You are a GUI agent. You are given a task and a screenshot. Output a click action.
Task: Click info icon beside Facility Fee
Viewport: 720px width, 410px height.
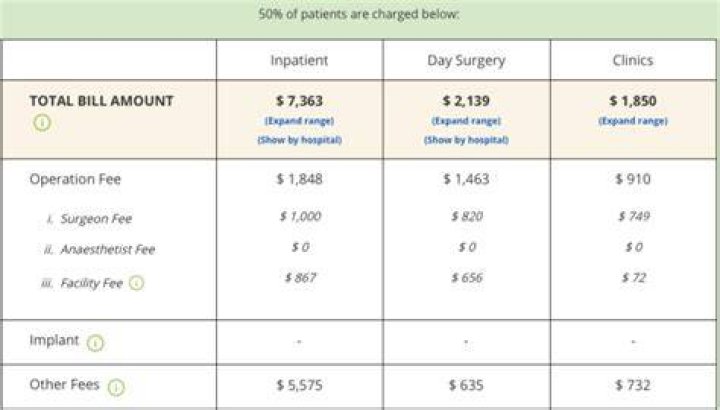coord(136,283)
